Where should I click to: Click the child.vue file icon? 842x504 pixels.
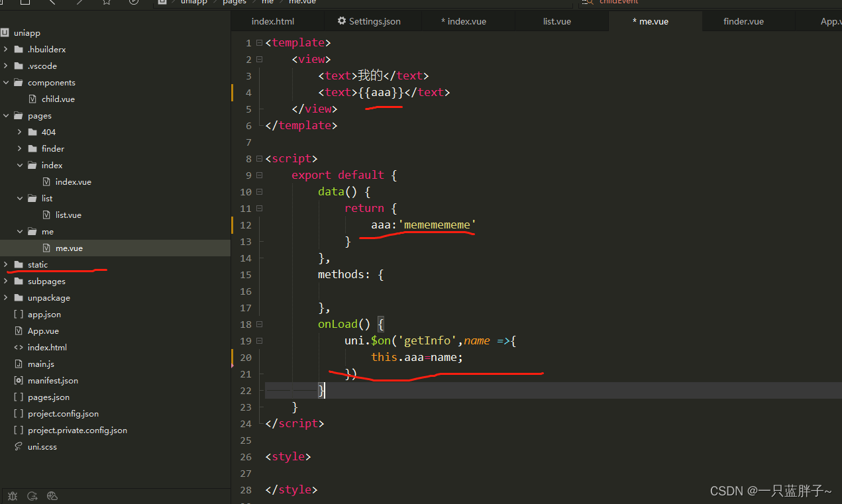click(32, 99)
